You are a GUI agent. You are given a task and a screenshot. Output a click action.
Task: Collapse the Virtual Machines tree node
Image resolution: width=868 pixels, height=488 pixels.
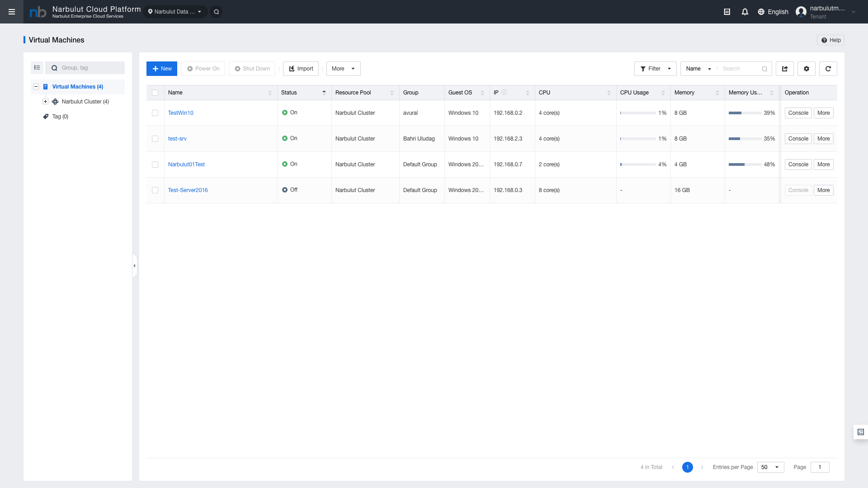36,87
